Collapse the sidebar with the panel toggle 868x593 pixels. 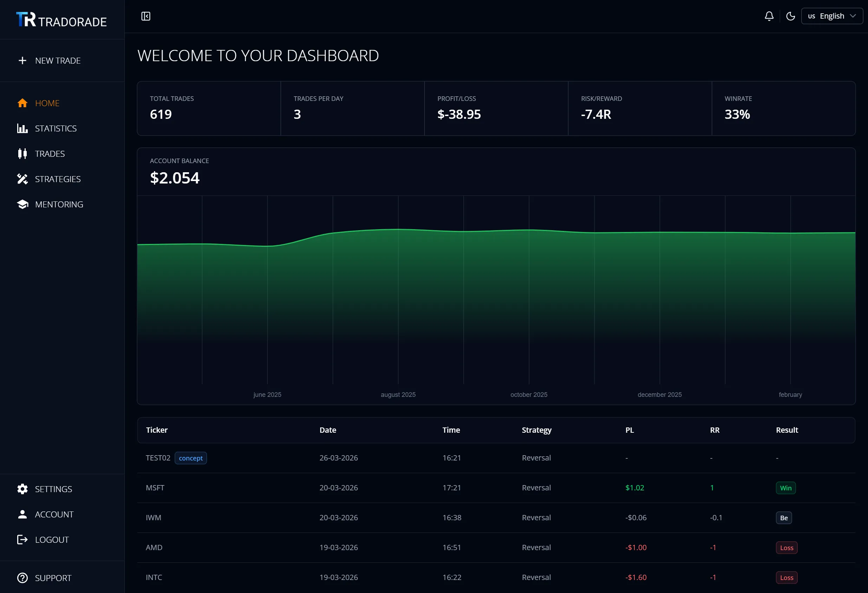[x=146, y=16]
